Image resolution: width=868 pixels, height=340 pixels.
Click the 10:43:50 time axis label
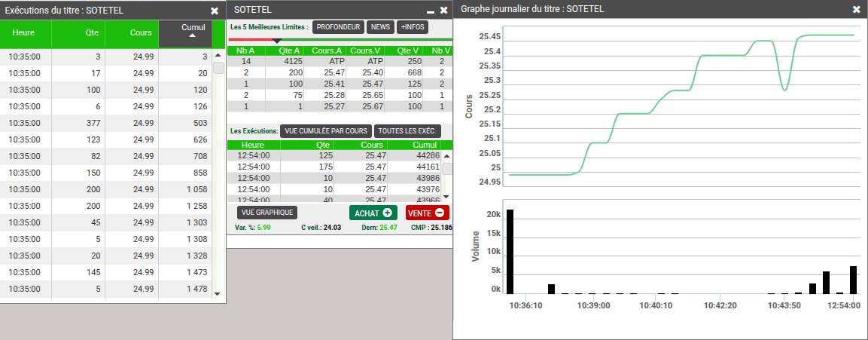click(x=784, y=305)
